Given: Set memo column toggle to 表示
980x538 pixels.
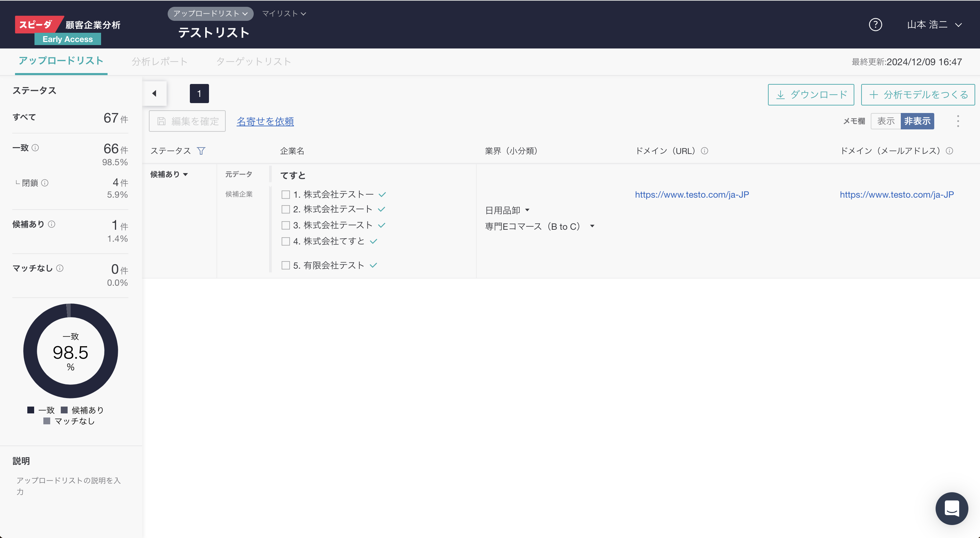Looking at the screenshot, I should (x=886, y=121).
